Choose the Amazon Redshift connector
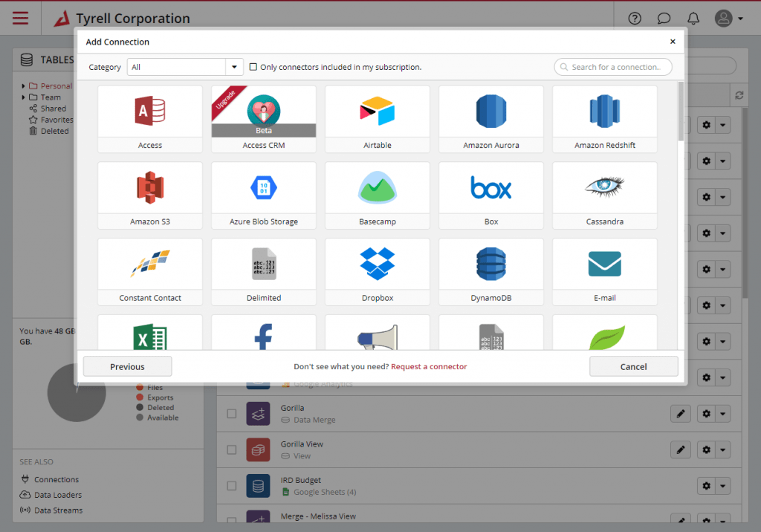 pos(605,119)
